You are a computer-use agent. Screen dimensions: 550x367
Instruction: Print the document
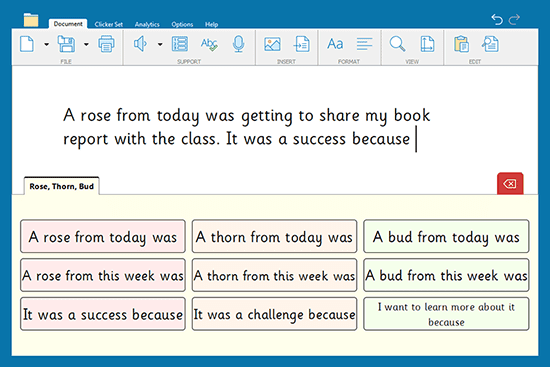coord(106,44)
